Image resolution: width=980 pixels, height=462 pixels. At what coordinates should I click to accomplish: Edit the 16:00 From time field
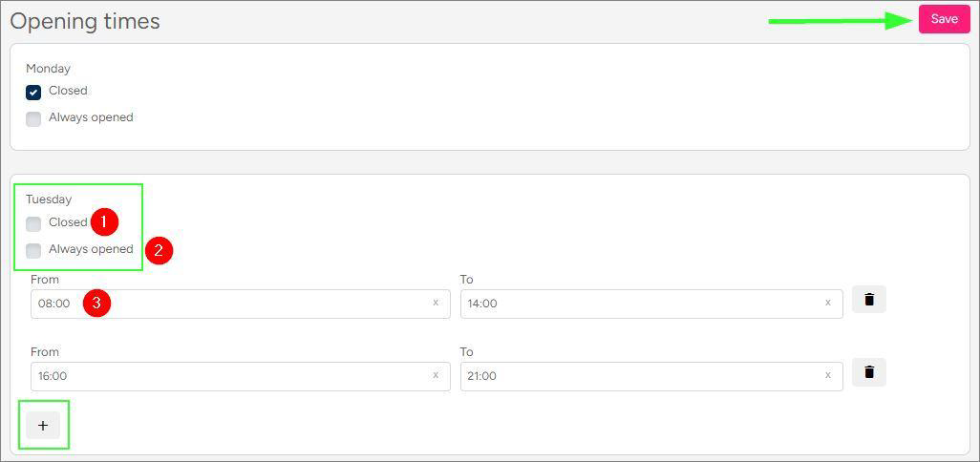[x=229, y=376]
